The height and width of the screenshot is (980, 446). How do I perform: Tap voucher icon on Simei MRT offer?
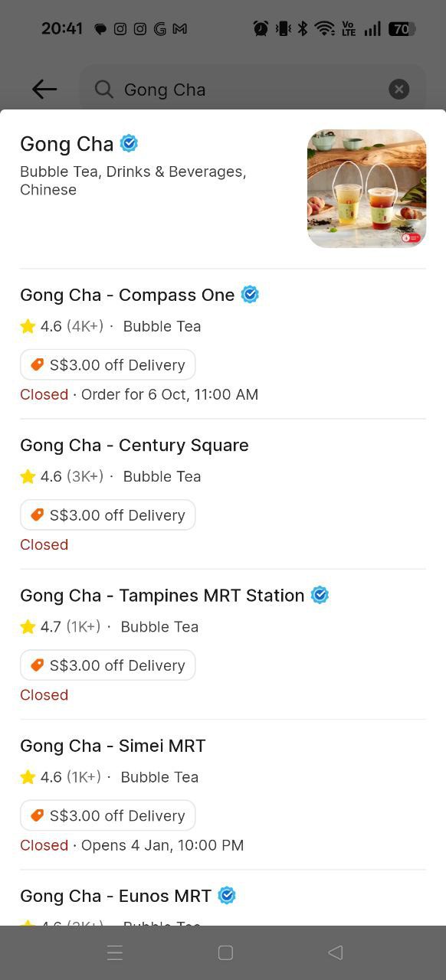[37, 815]
